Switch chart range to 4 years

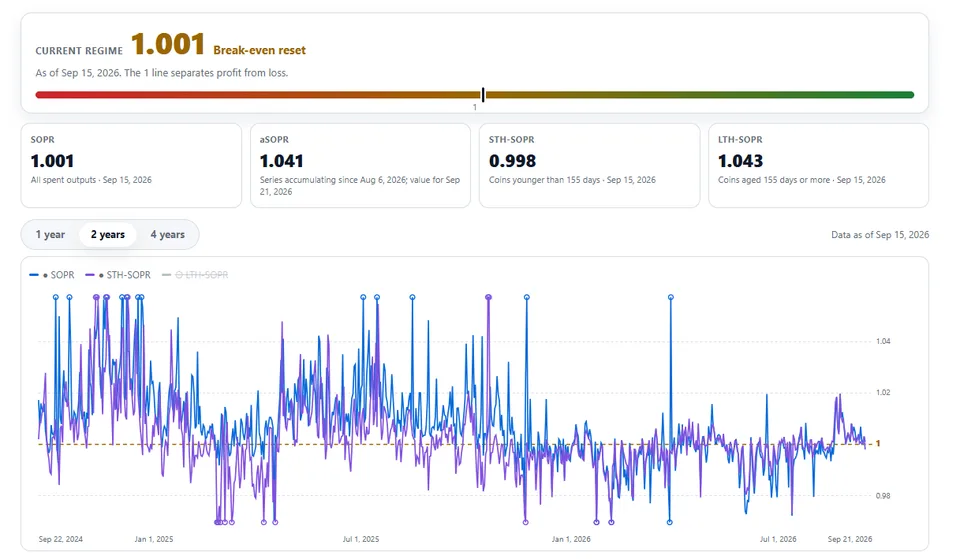point(167,234)
